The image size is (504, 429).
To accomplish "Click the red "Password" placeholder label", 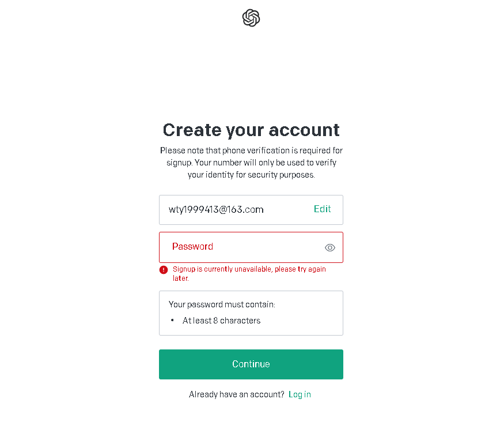I will (192, 247).
